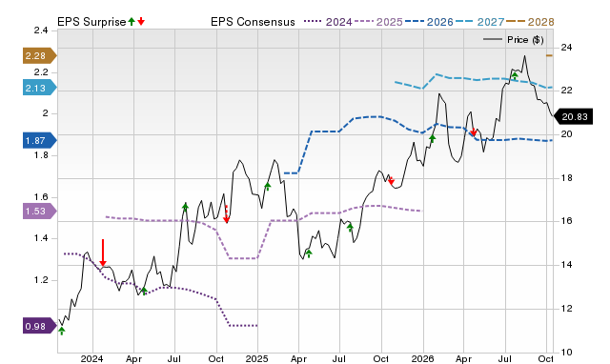Select the green surprise arrow after Jul 2026
Image resolution: width=610 pixels, height=364 pixels.
(515, 75)
